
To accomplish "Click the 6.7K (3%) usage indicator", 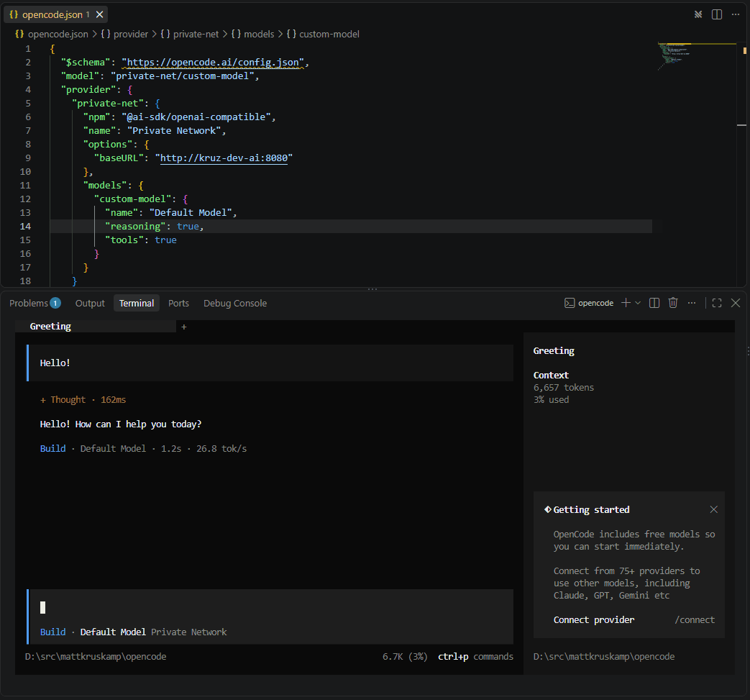I will [x=405, y=656].
